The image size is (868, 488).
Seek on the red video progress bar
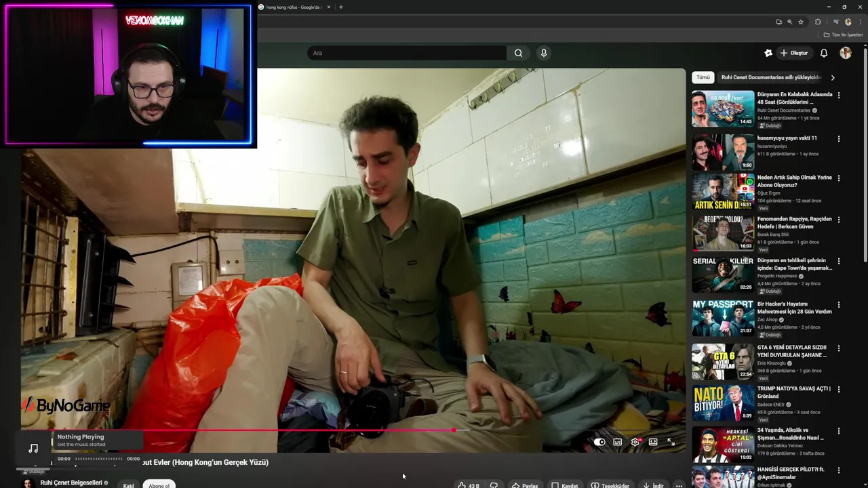point(353,430)
